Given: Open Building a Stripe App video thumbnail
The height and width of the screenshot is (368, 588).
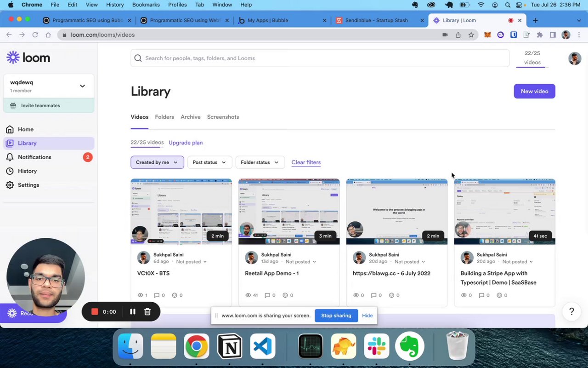Looking at the screenshot, I should [x=504, y=212].
